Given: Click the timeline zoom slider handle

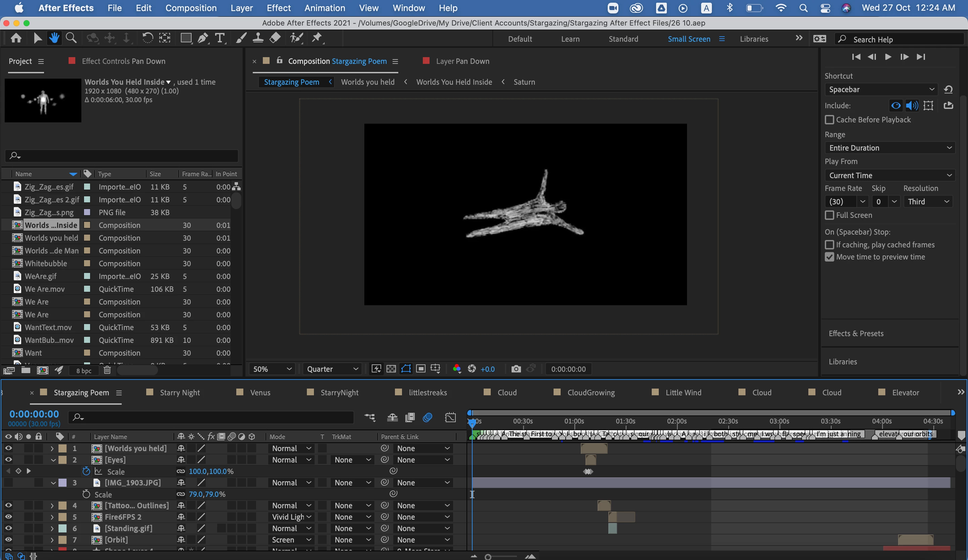Looking at the screenshot, I should click(x=488, y=557).
